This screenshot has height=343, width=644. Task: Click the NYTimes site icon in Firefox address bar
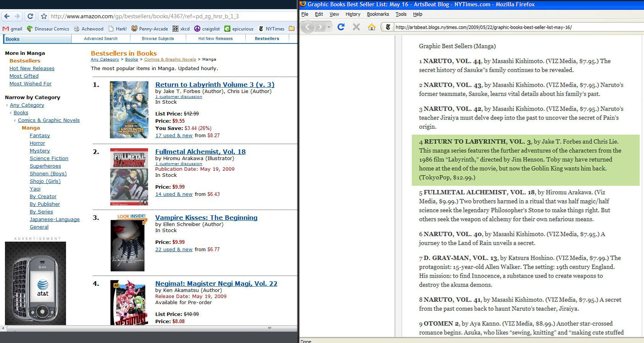point(388,27)
